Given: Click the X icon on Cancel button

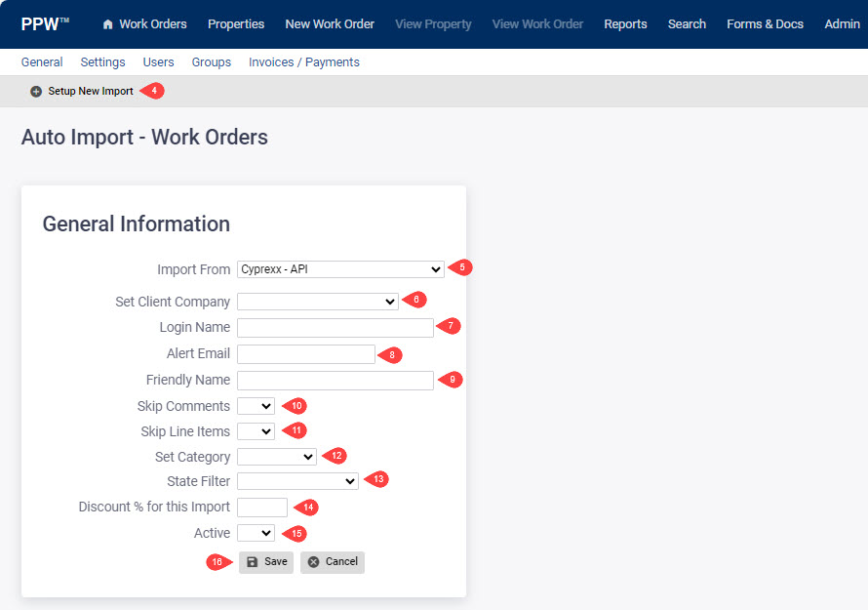Looking at the screenshot, I should (313, 562).
